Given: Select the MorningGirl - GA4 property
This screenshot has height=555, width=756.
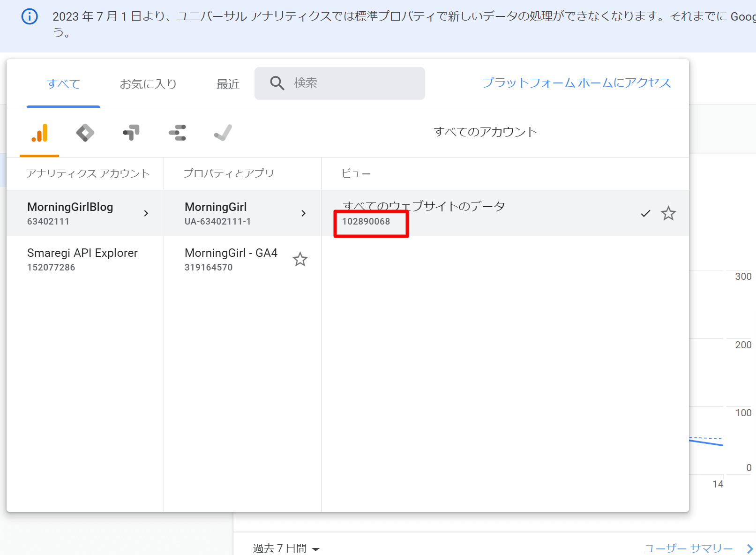Looking at the screenshot, I should coord(242,259).
